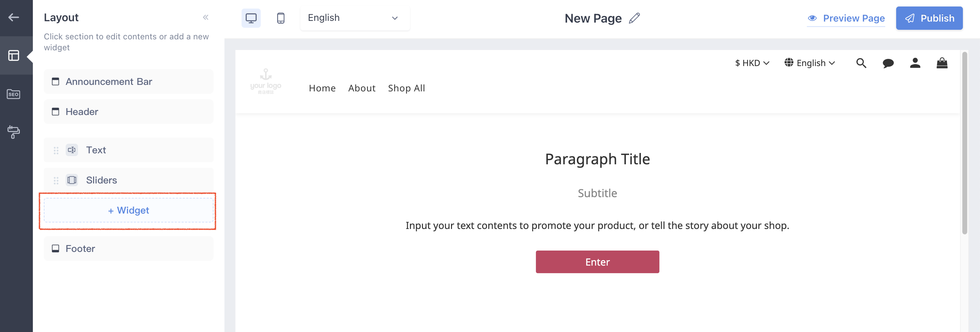Open the shopping bag cart icon
This screenshot has width=980, height=332.
942,63
